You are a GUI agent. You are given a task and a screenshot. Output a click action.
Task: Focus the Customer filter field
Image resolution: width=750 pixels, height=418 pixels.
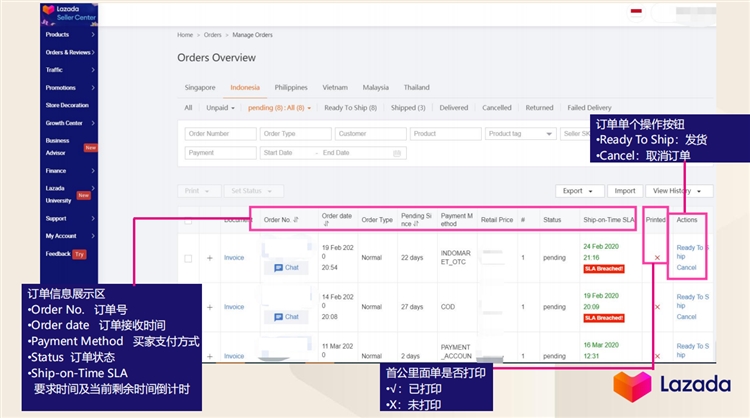point(371,133)
